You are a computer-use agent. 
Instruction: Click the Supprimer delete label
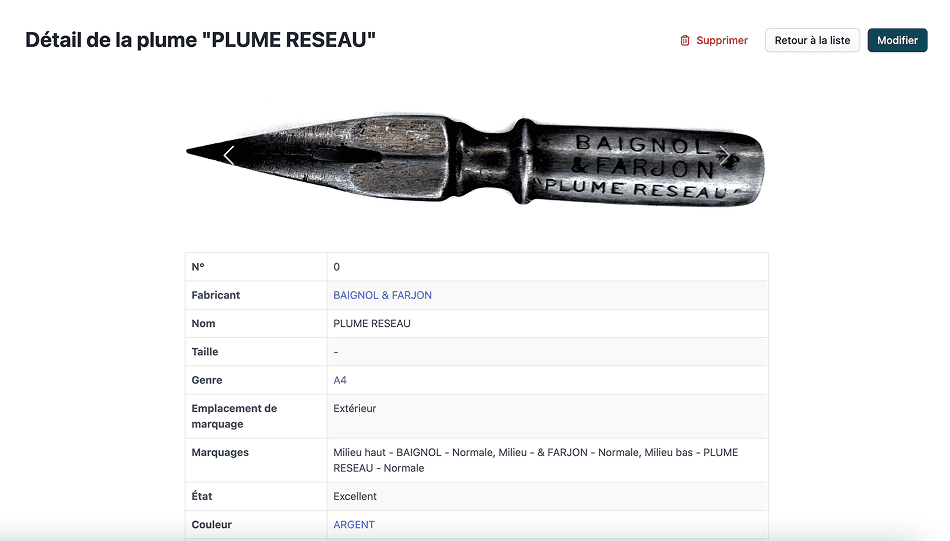tap(722, 41)
